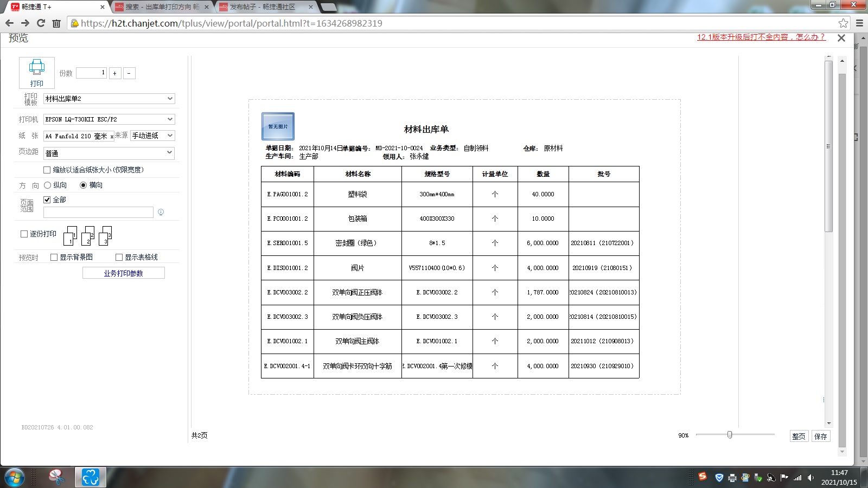The image size is (868, 488).
Task: Decrease copies with the − button
Action: 129,73
